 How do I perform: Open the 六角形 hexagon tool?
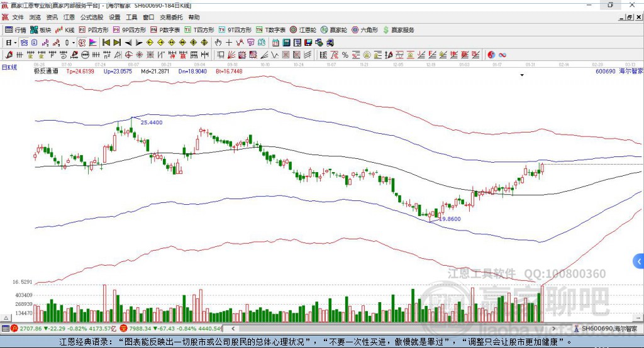pyautogui.click(x=365, y=30)
